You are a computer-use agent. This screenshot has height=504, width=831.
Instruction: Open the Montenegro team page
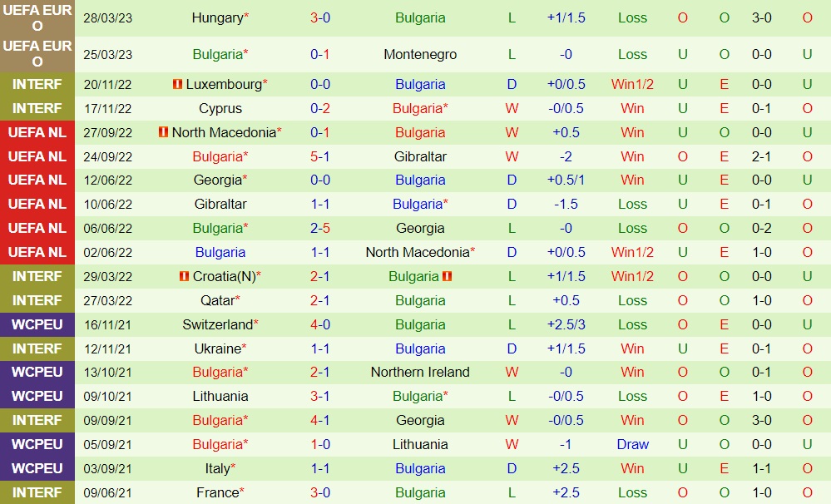[x=420, y=54]
